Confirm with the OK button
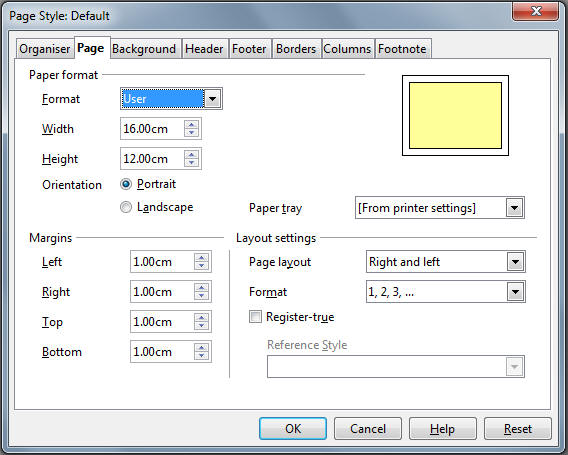568x455 pixels. click(293, 429)
